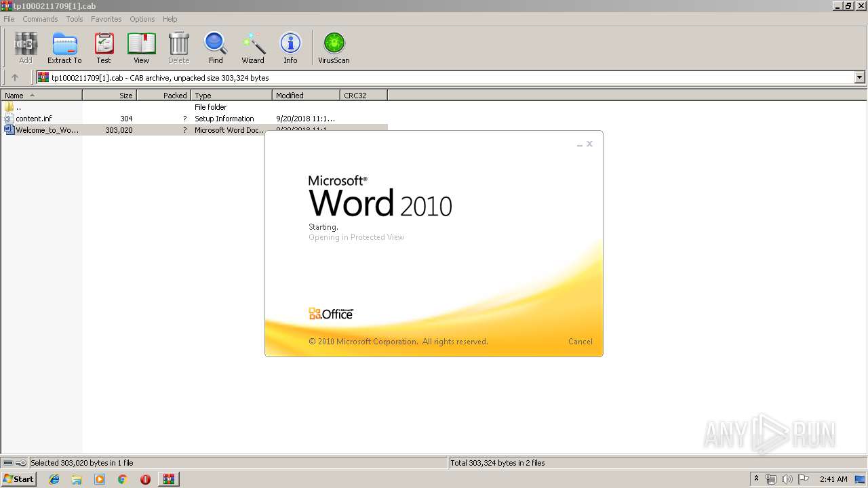Screen dimensions: 868x488
Task: Sort by the Name column header
Action: (x=41, y=96)
